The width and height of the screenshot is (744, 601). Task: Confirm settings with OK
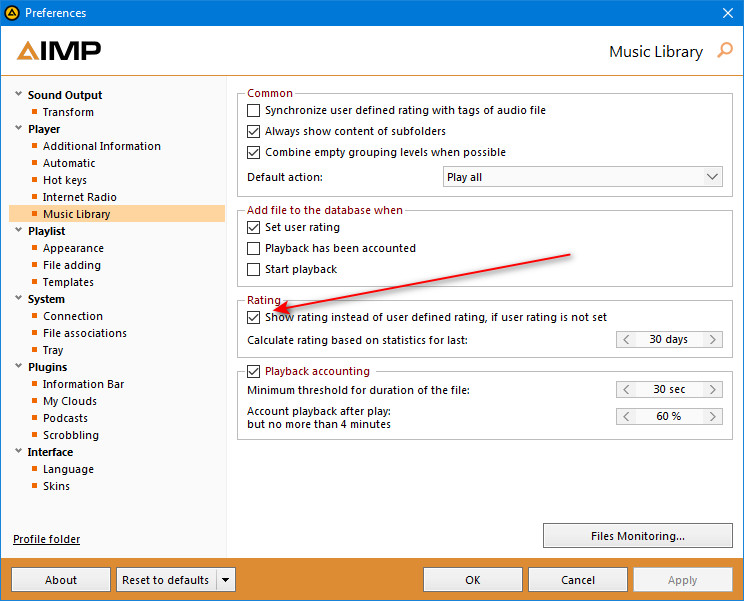tap(473, 580)
